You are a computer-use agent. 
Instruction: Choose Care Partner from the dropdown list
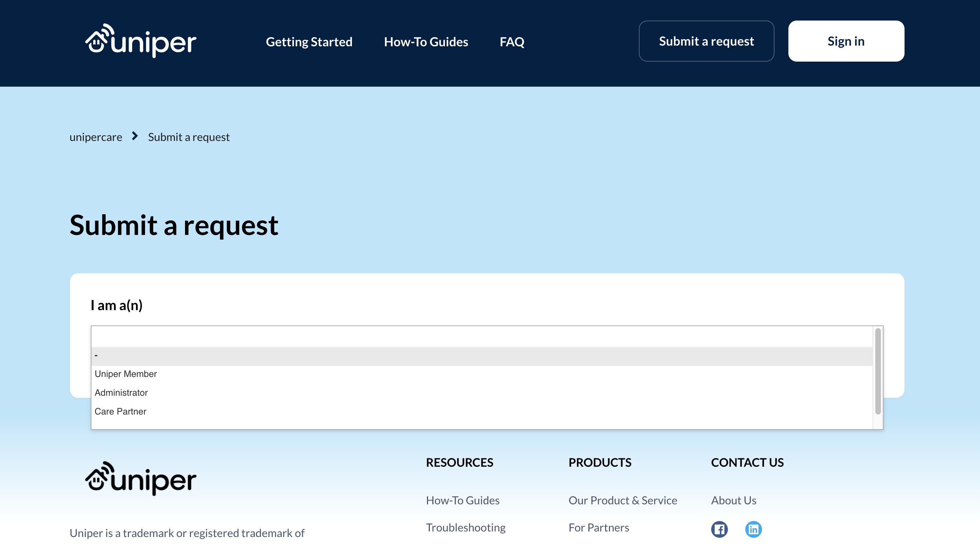[x=482, y=411]
